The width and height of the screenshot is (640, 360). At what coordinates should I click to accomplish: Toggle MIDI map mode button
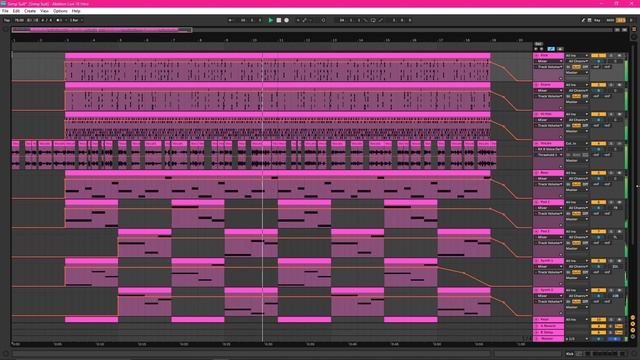pyautogui.click(x=610, y=20)
